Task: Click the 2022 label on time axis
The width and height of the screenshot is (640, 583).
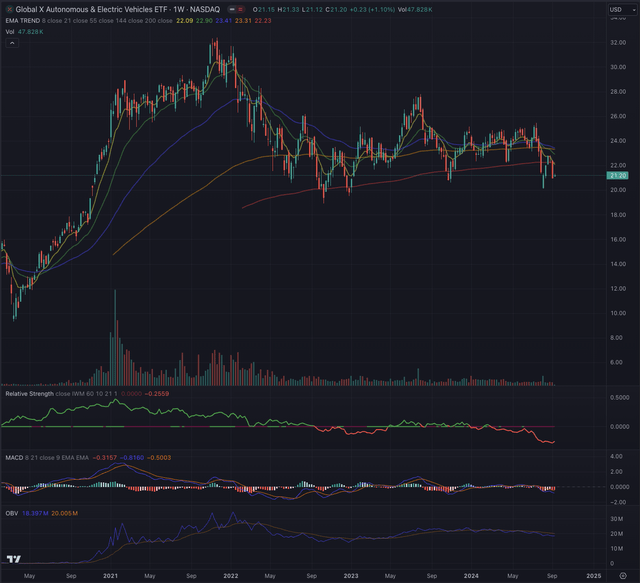Action: (x=231, y=576)
